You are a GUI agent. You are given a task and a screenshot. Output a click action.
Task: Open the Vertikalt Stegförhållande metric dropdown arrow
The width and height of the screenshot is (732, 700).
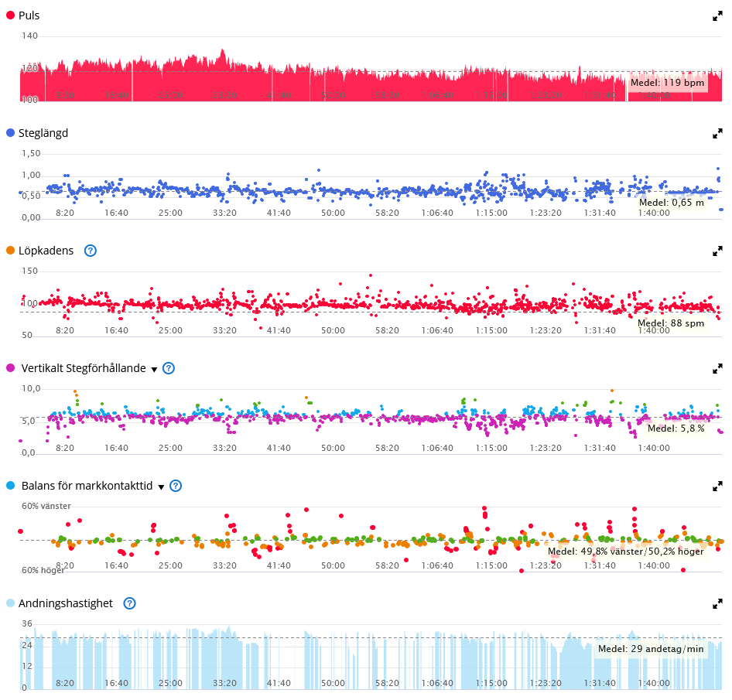click(154, 370)
